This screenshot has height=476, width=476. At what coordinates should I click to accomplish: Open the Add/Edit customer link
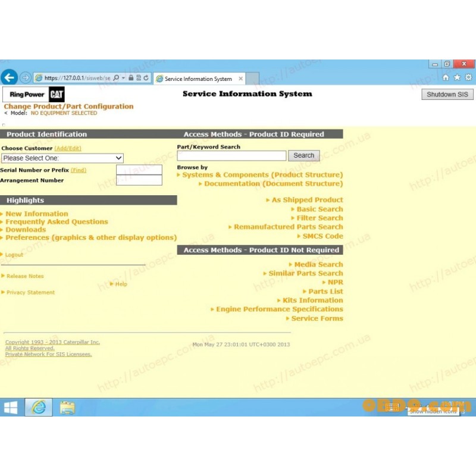tap(68, 148)
